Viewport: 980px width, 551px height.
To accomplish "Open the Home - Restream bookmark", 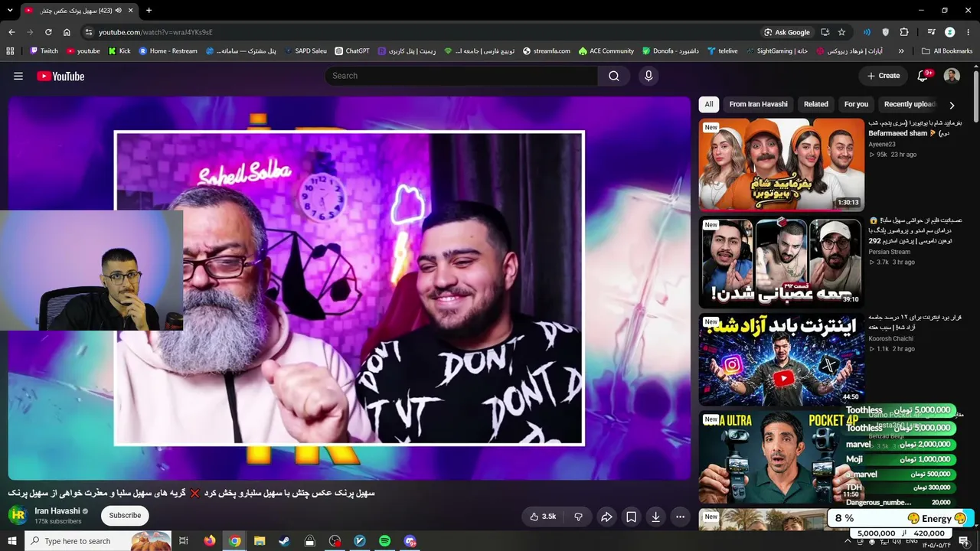I will click(168, 51).
